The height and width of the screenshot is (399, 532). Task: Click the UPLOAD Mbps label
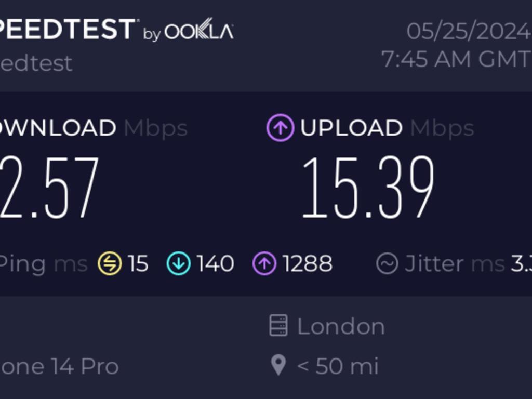[387, 128]
